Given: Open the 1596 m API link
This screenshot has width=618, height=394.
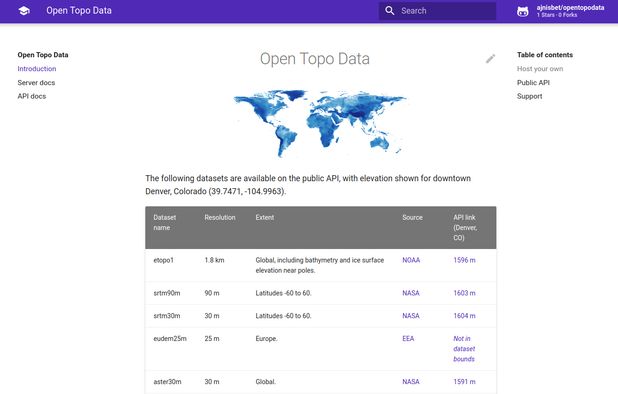Looking at the screenshot, I should coord(464,260).
